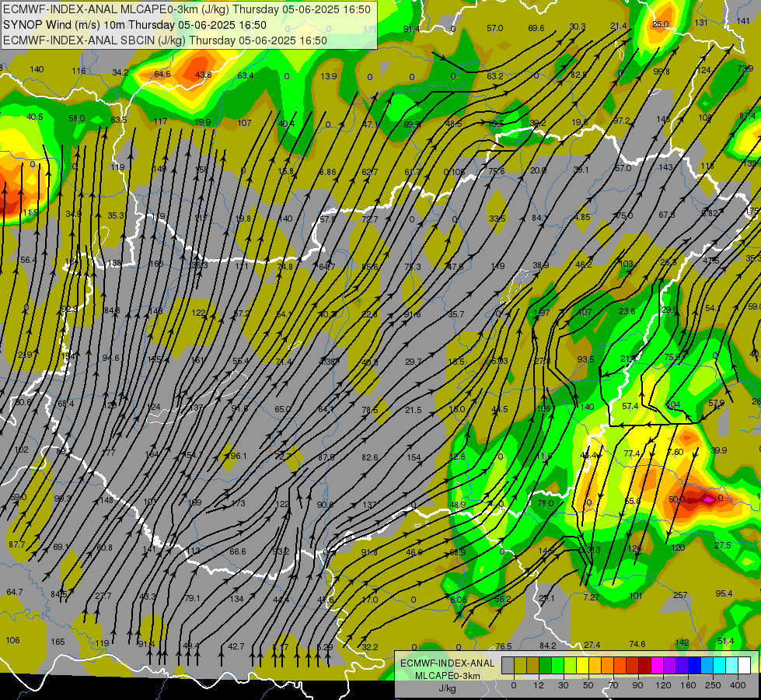
Task: Click the legend title 'ECMWF-INDEX-ANAL'
Action: click(448, 663)
